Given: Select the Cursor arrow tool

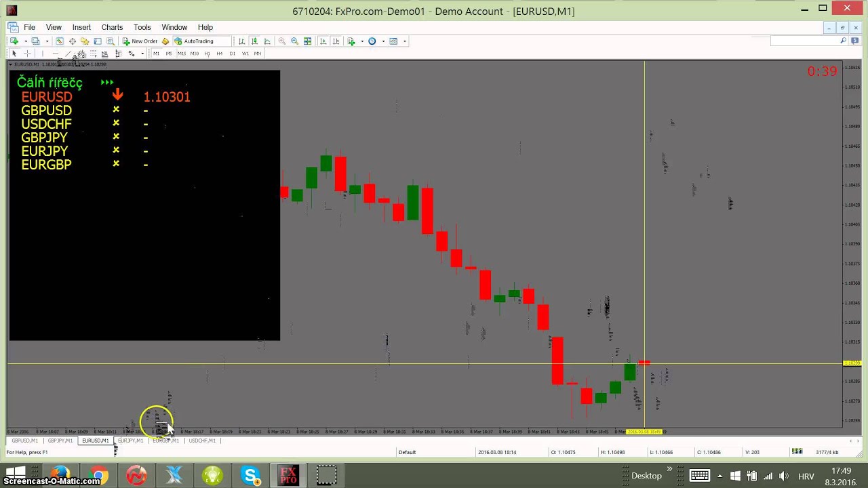Looking at the screenshot, I should click(x=14, y=54).
